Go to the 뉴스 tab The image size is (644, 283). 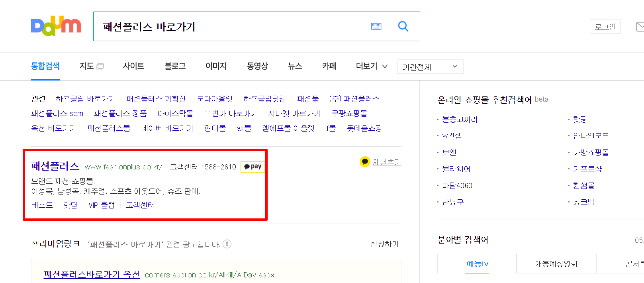pos(295,66)
